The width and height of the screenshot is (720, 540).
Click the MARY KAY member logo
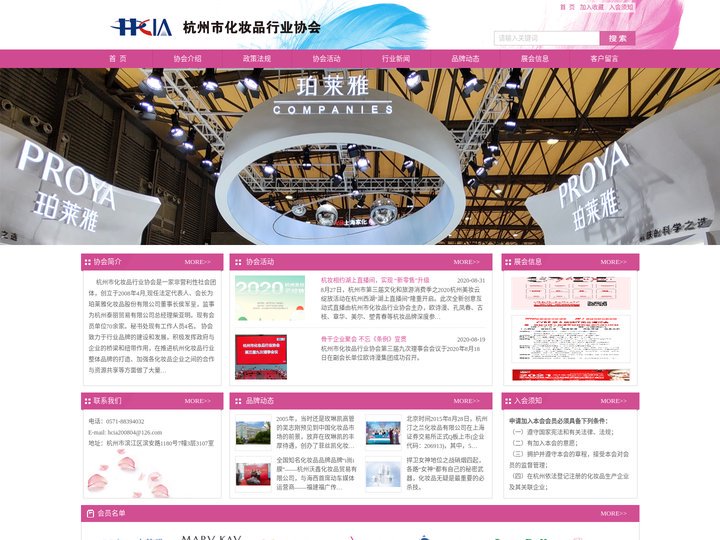[x=212, y=536]
